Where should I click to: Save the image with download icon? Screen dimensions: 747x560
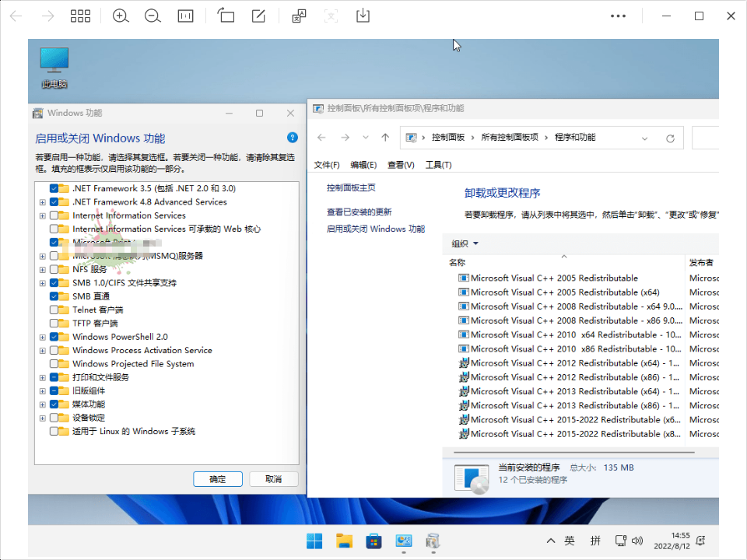pyautogui.click(x=363, y=16)
